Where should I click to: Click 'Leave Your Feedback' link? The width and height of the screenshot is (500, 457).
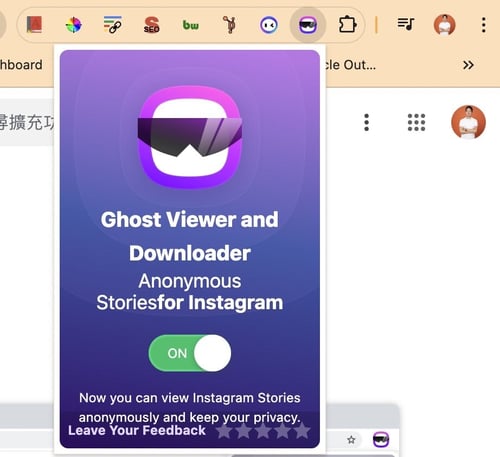137,430
